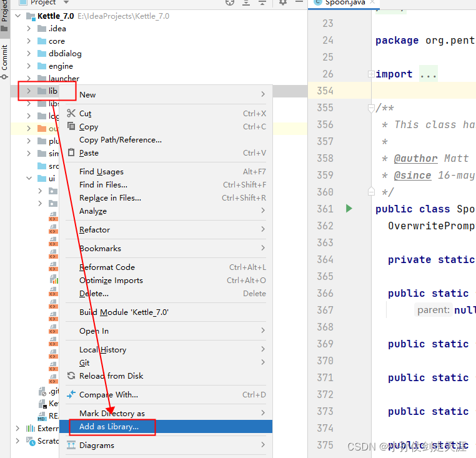Viewport: 476px width, 458px height.
Task: Open the Git submenu
Action: 166,362
